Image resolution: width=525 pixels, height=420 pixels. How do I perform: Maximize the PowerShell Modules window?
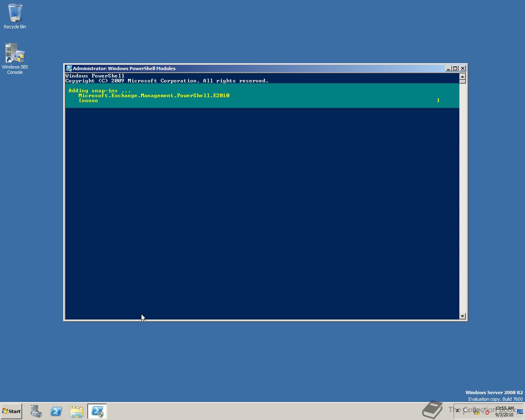tap(455, 68)
